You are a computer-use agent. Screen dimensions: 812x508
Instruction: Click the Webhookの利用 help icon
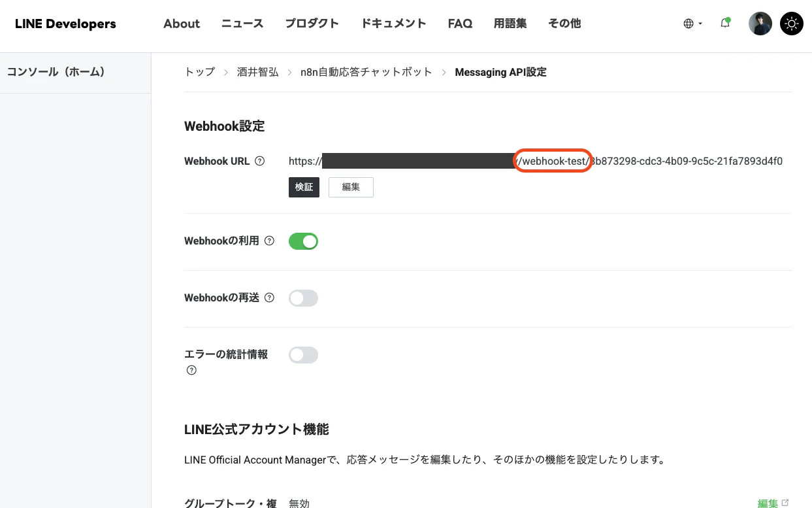click(x=269, y=241)
